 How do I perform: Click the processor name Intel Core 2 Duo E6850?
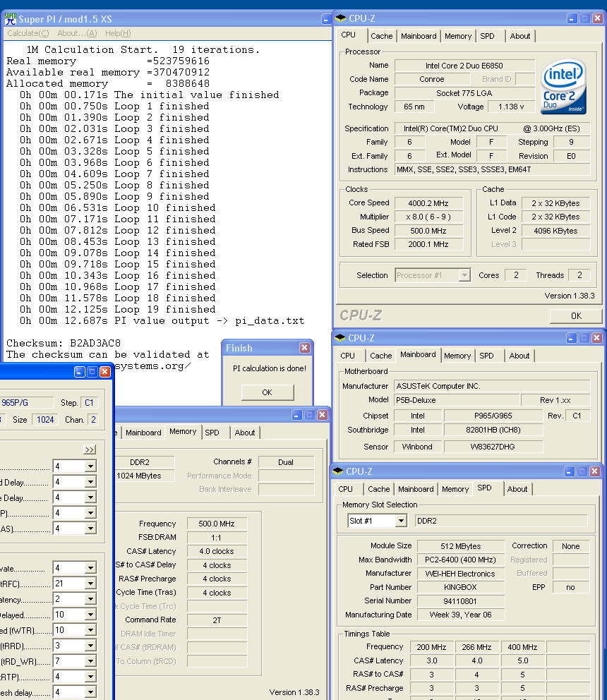click(464, 66)
